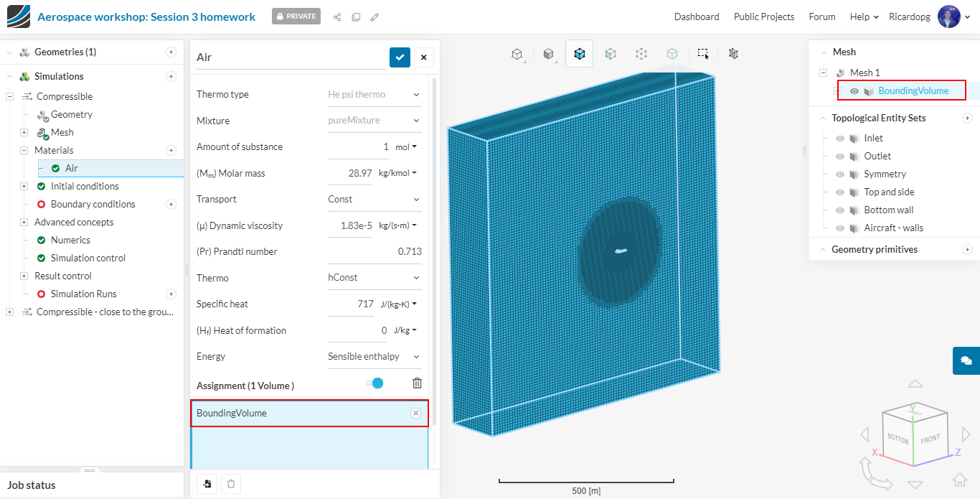The image size is (980, 499).
Task: Add a geometry primitive
Action: 967,249
